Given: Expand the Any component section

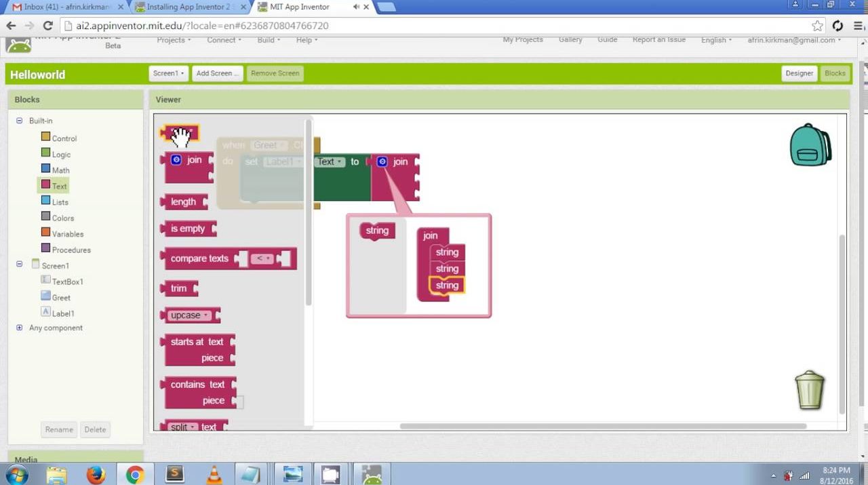Looking at the screenshot, I should pyautogui.click(x=19, y=328).
